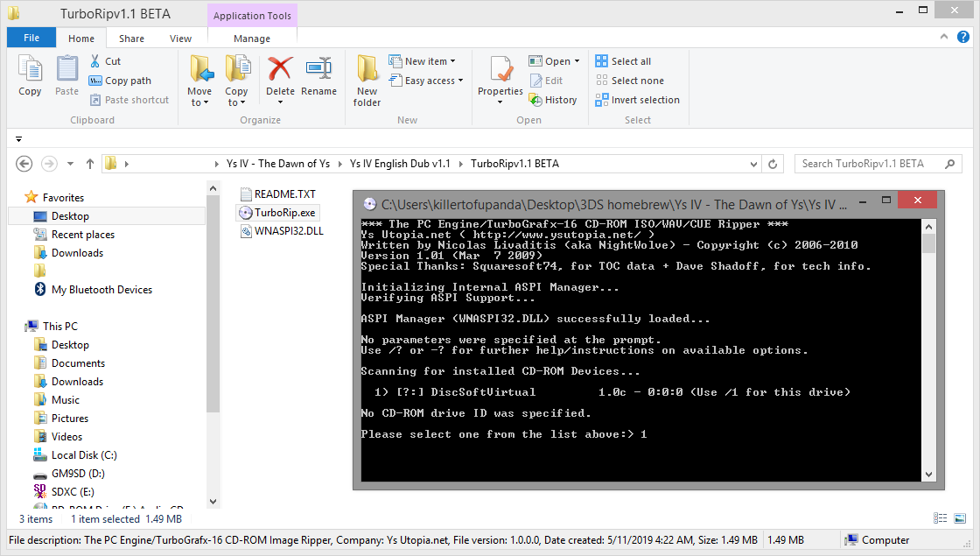The height and width of the screenshot is (556, 980).
Task: Open the File tab
Action: coord(31,38)
